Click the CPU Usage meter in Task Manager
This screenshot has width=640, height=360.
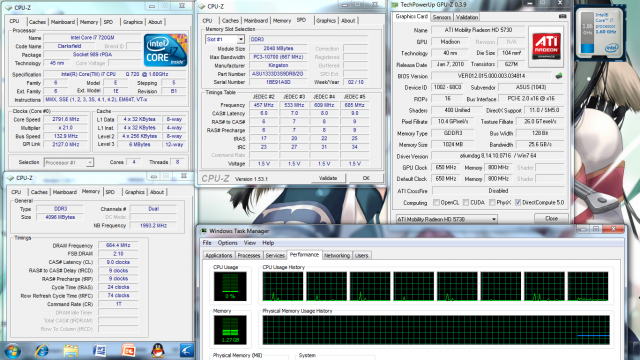point(230,287)
